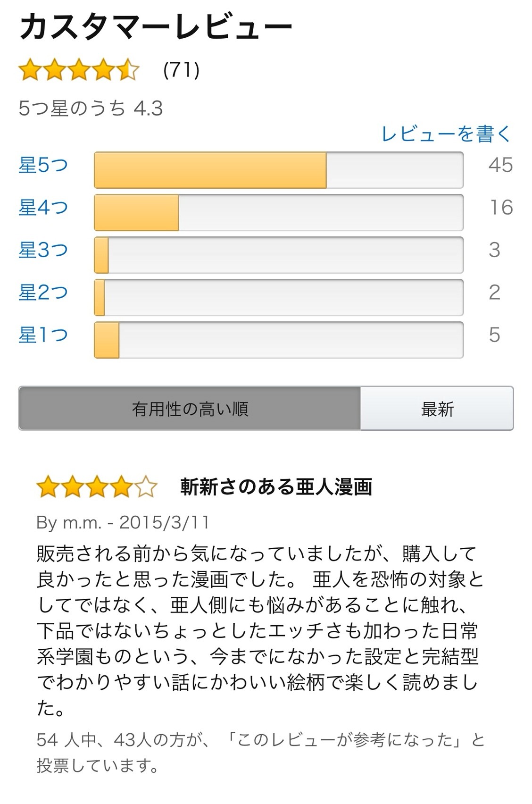Filter reviews by 星4つ
Viewport: 532px width, 804px height.
pos(43,208)
